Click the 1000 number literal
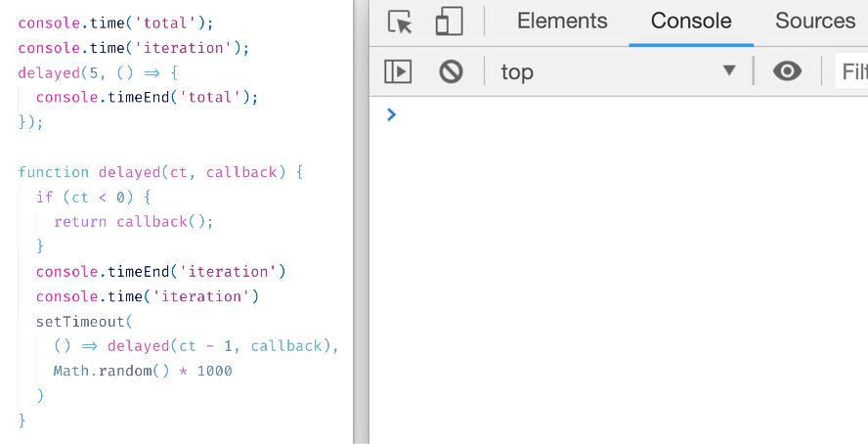 (215, 371)
